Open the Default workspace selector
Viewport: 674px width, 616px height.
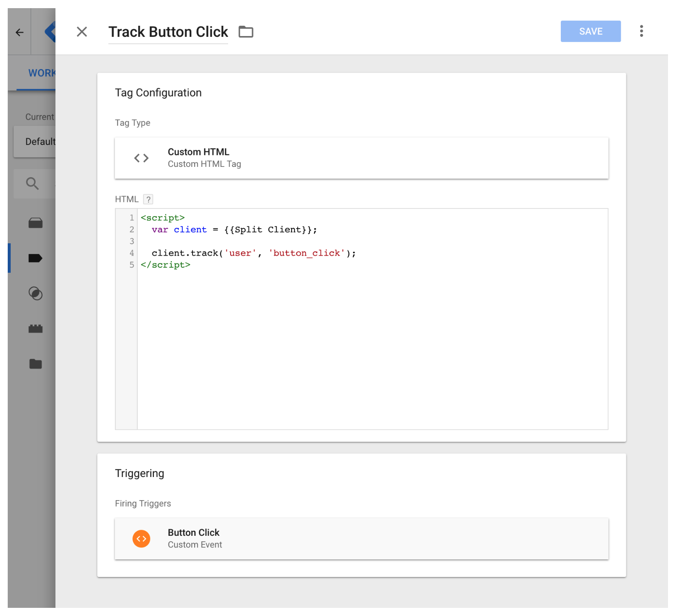[x=38, y=142]
